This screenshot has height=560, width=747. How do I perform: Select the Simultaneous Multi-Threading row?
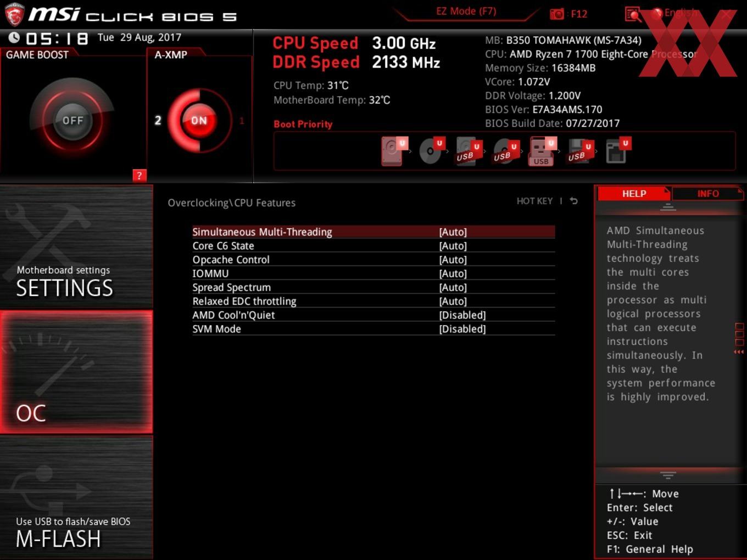pos(374,232)
